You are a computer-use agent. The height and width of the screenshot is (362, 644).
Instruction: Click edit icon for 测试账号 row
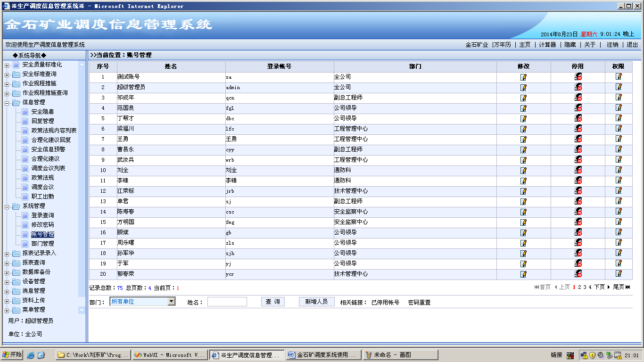pos(523,77)
